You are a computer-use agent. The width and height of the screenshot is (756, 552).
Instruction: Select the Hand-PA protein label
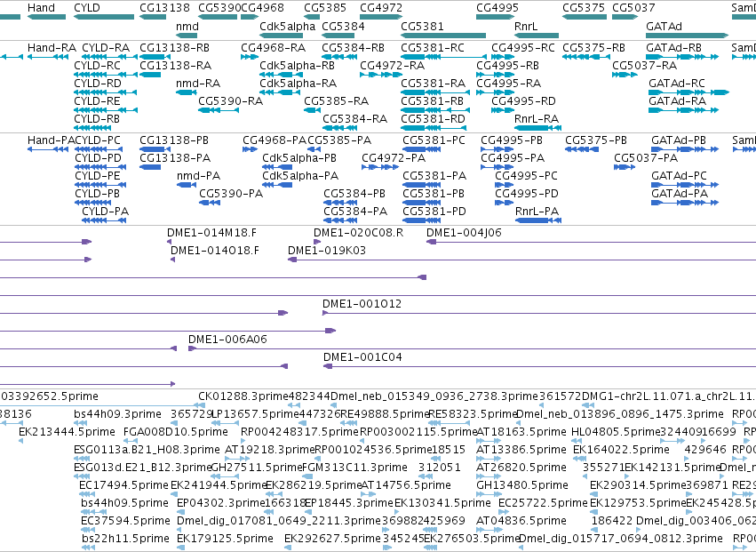point(51,140)
